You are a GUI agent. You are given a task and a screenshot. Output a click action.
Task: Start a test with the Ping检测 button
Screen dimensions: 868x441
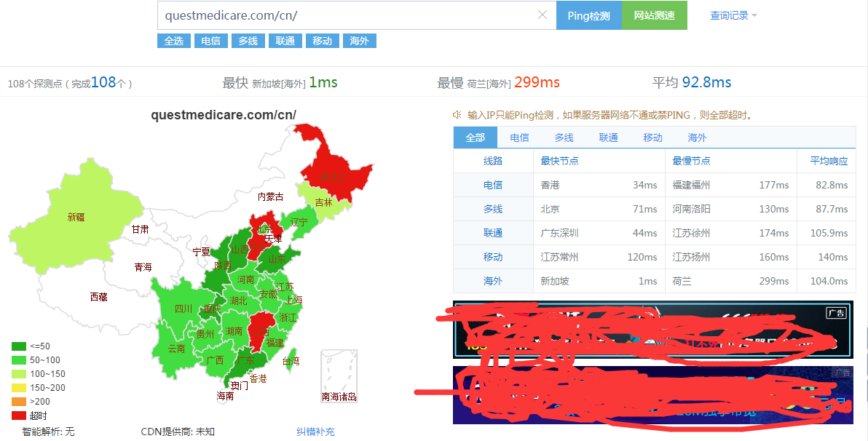pos(588,15)
